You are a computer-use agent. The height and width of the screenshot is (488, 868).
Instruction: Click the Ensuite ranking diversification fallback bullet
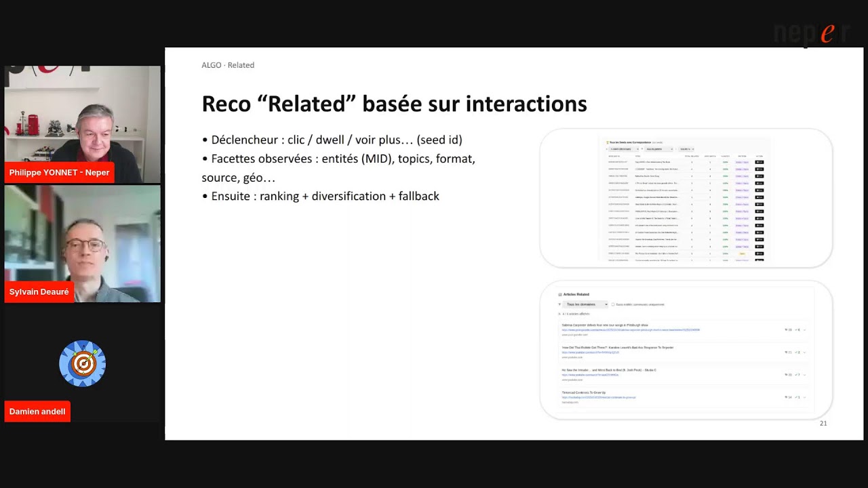320,196
